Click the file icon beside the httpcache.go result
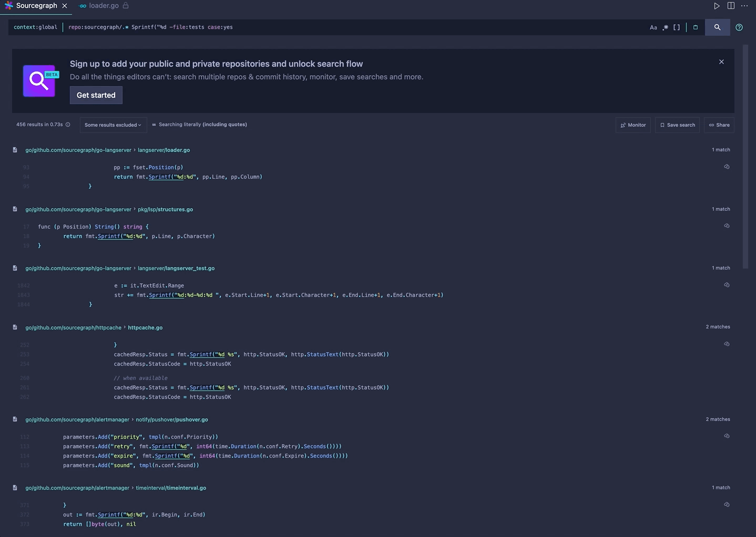The width and height of the screenshot is (756, 537). tap(15, 327)
